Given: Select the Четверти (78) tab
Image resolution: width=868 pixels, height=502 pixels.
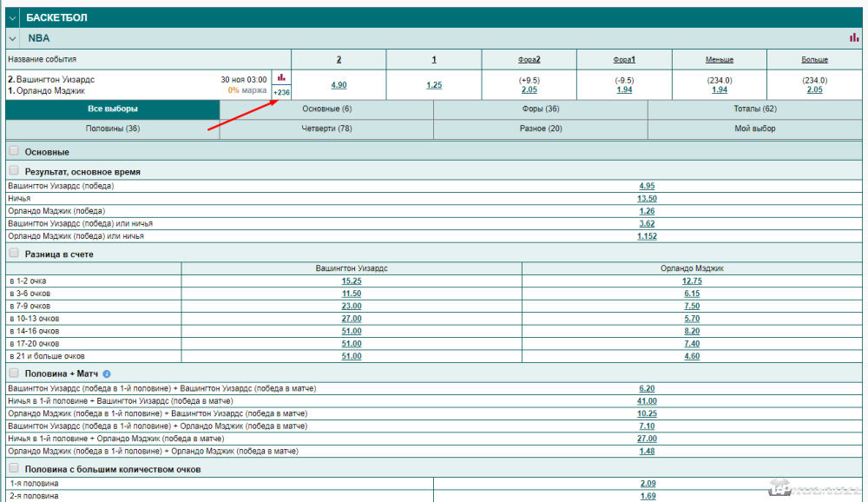Looking at the screenshot, I should tap(326, 129).
